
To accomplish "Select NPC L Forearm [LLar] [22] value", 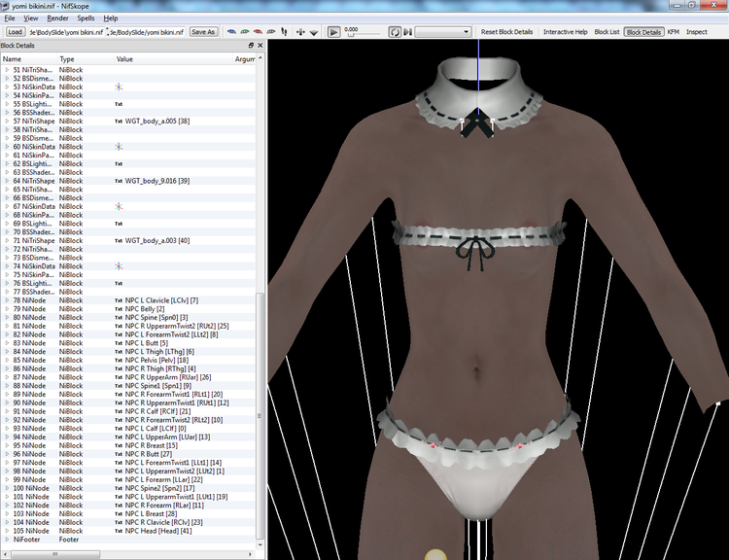I will pyautogui.click(x=163, y=479).
